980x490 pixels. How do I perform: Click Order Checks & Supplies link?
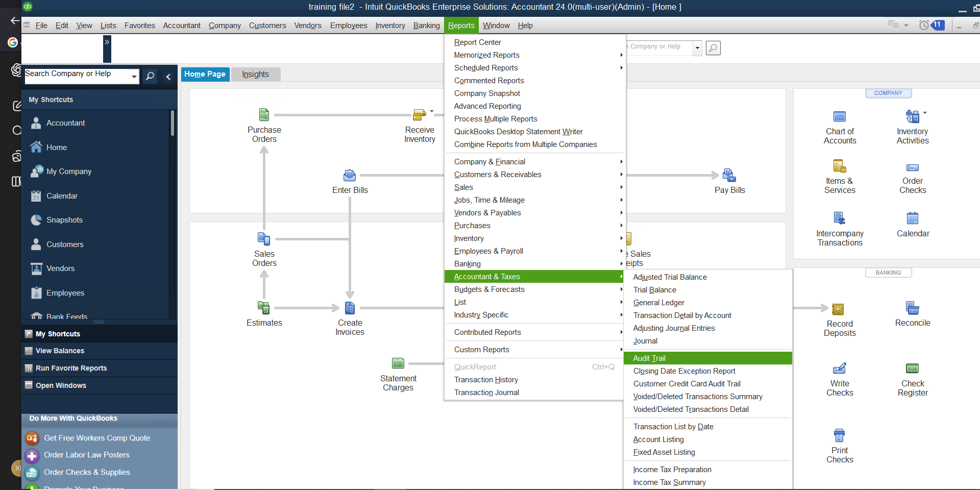(x=87, y=472)
